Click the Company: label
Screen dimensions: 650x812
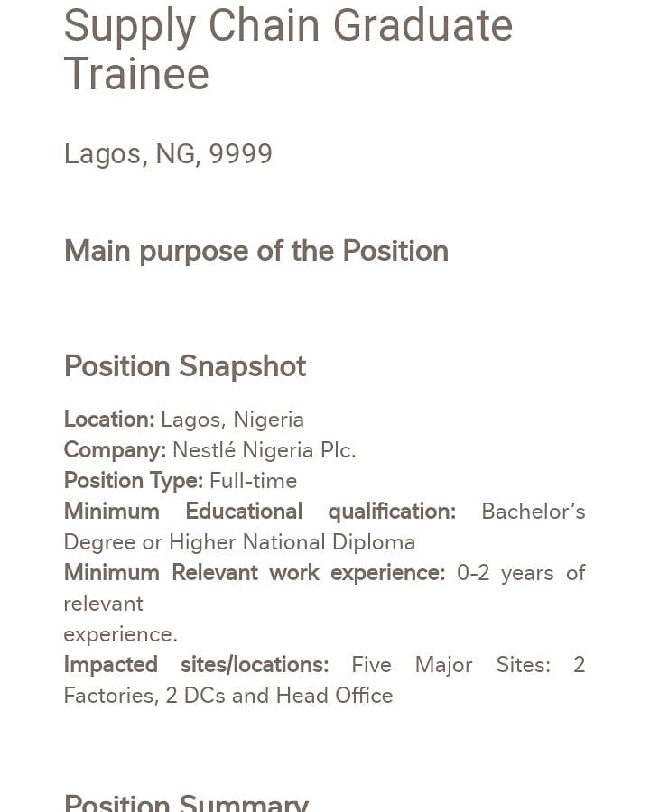[x=115, y=450]
